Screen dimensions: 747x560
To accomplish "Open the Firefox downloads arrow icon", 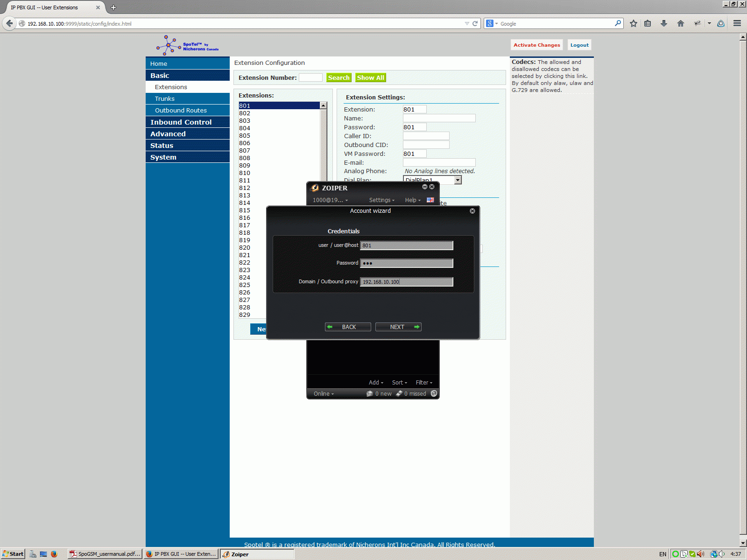I will [663, 23].
